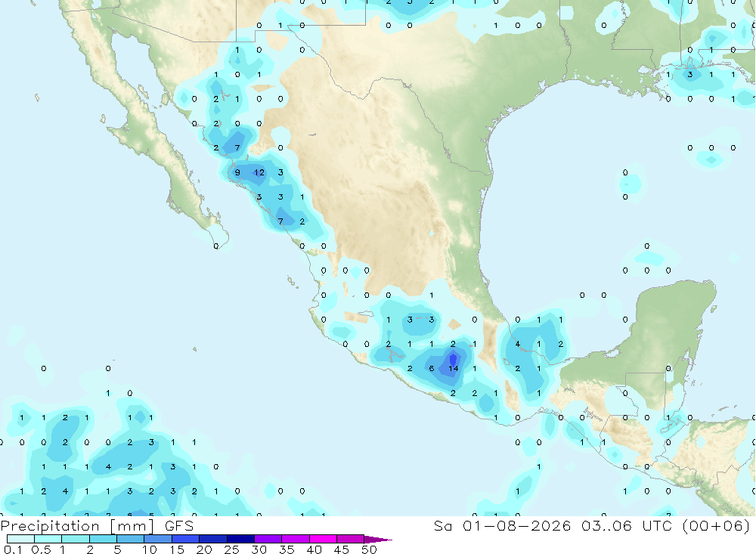This screenshot has height=554, width=756.
Task: Click the legend label "40"
Action: pyautogui.click(x=314, y=549)
